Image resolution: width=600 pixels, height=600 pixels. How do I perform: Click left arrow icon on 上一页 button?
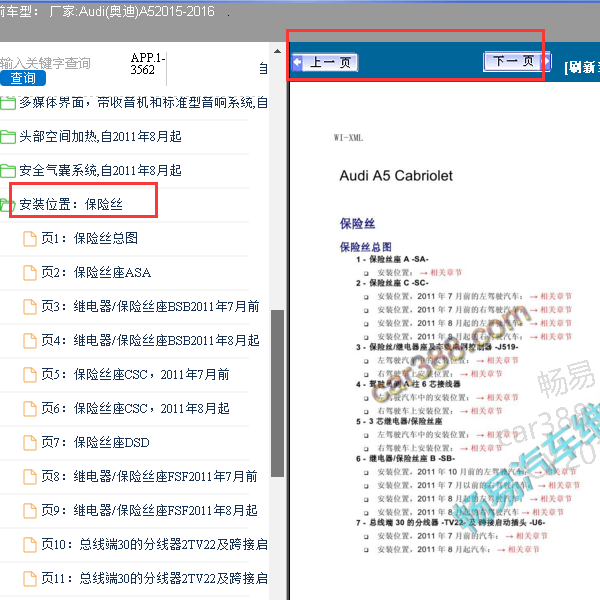tap(297, 62)
